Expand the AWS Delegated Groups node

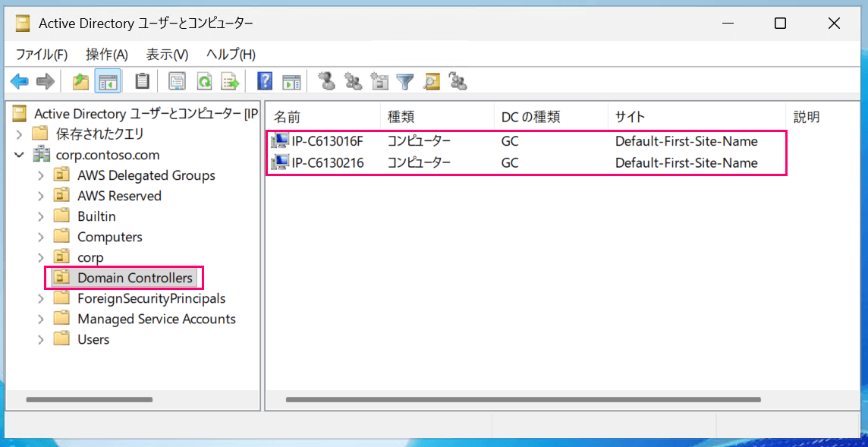[x=40, y=175]
